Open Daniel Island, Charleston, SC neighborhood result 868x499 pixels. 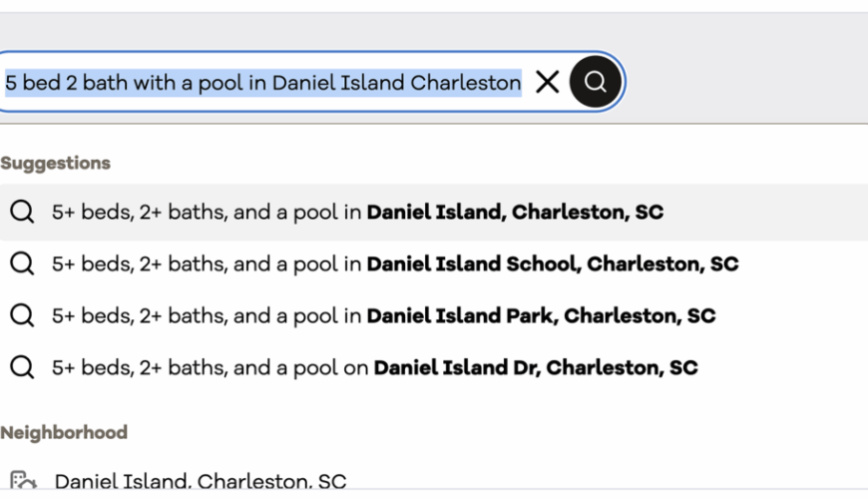tap(201, 482)
